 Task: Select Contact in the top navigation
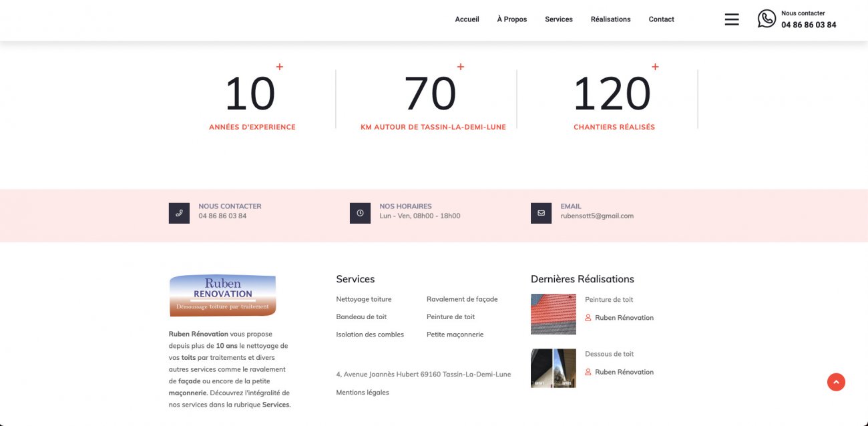click(x=661, y=19)
